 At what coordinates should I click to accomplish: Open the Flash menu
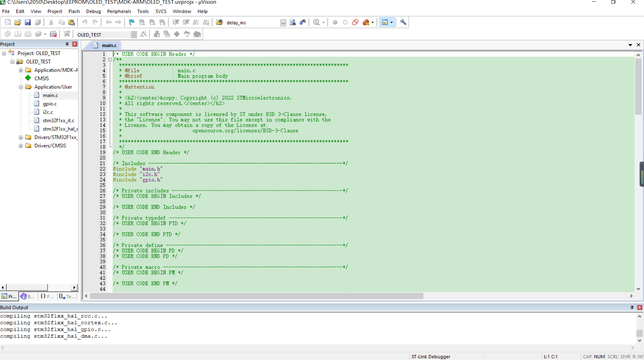(74, 11)
